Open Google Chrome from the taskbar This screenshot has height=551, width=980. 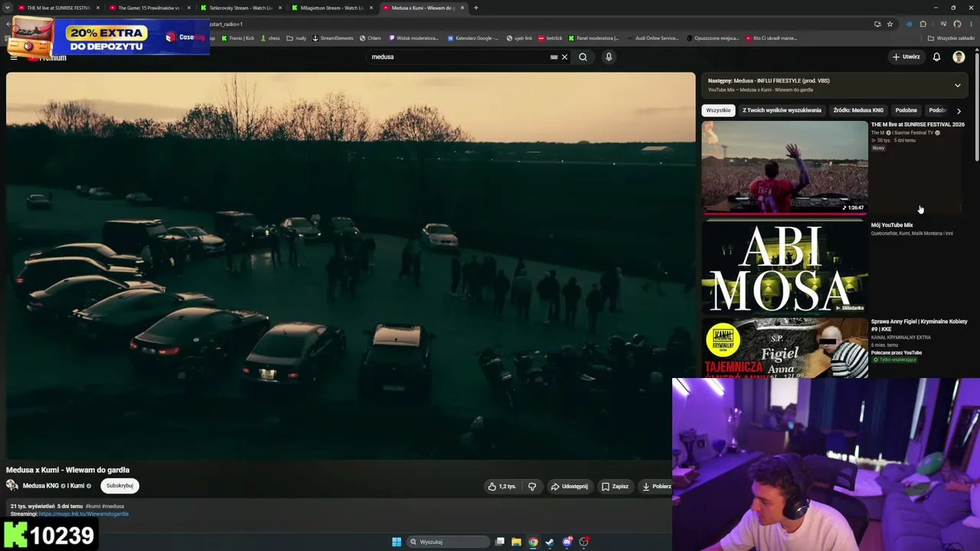tap(533, 542)
